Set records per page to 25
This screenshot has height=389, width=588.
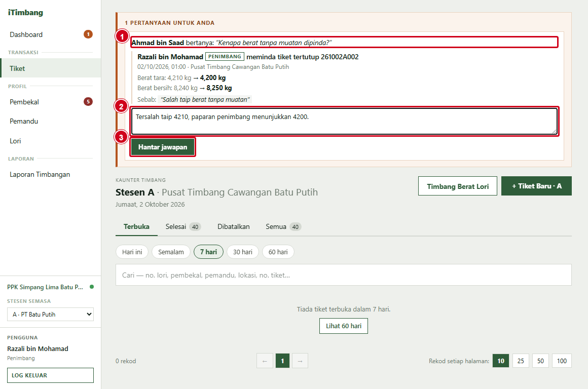(521, 361)
